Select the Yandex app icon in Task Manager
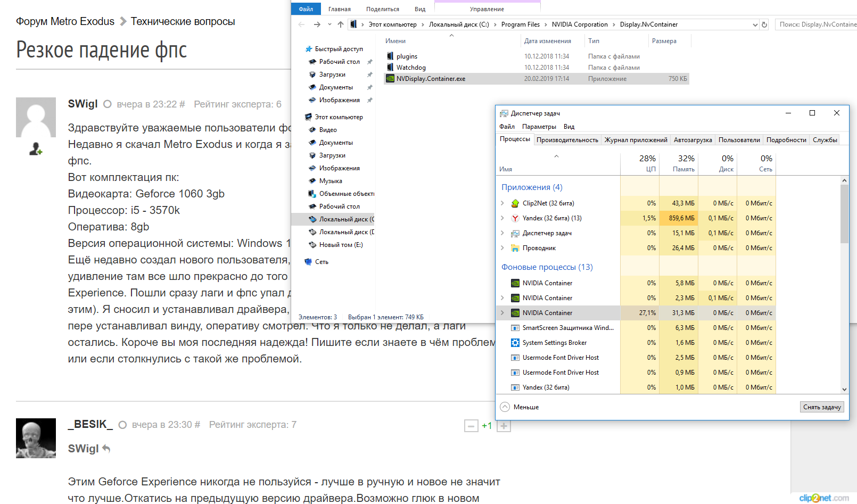The image size is (857, 504). click(515, 218)
